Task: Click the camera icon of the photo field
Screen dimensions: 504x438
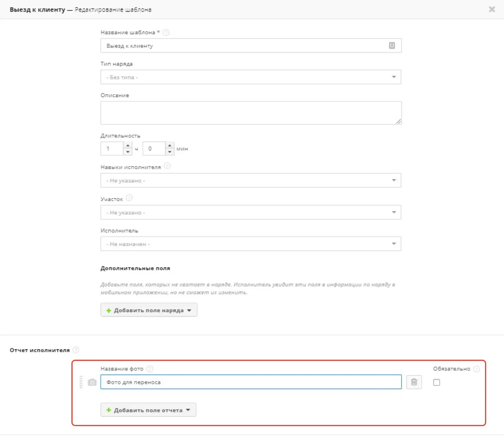Action: [x=92, y=382]
